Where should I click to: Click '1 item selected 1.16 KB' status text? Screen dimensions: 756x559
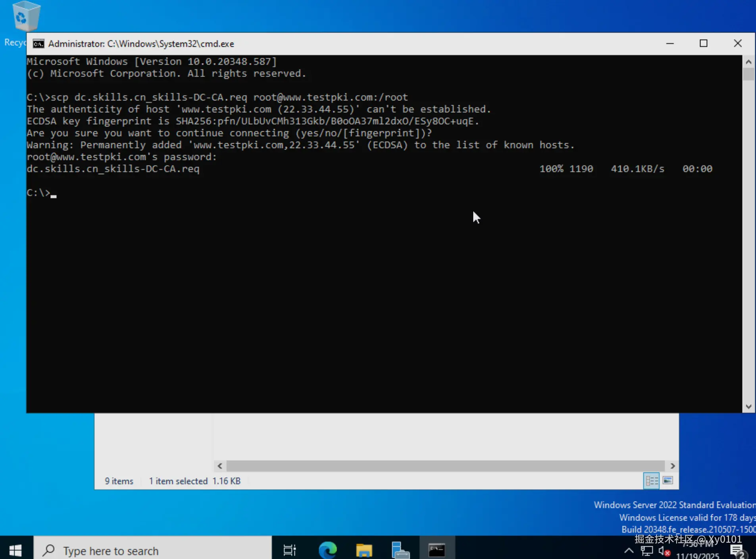(x=194, y=481)
